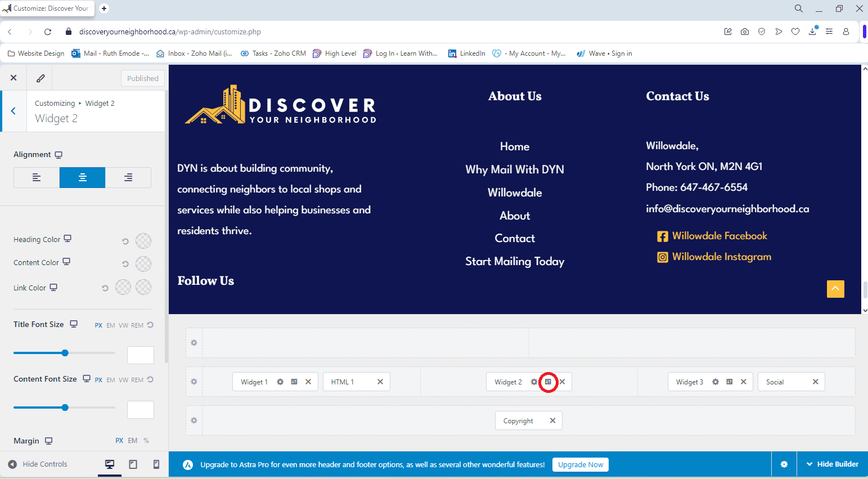Go back from Widget 2 panel
The height and width of the screenshot is (479, 868).
(14, 111)
